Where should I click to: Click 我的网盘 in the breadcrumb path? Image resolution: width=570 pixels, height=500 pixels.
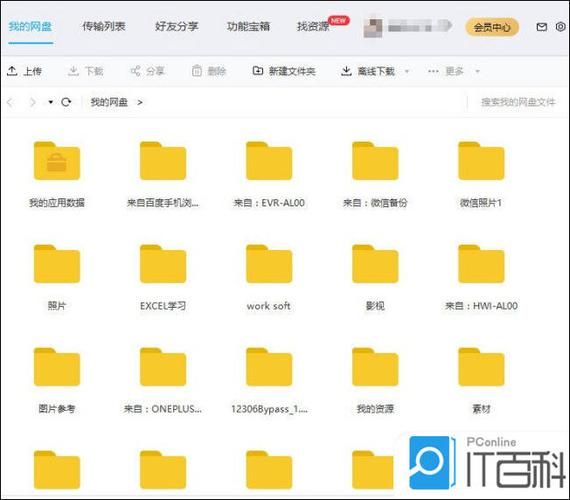tap(109, 102)
